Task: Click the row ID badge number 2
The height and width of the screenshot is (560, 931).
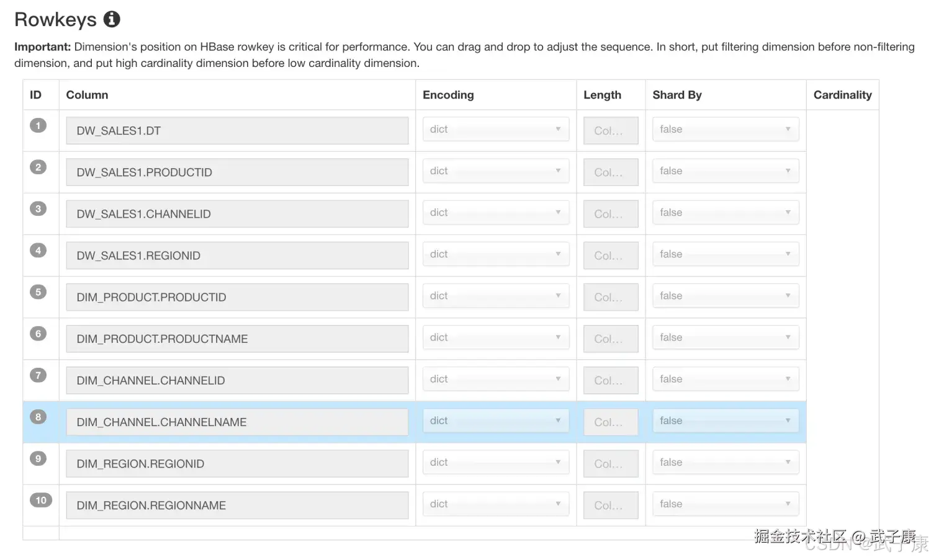Action: pos(38,167)
